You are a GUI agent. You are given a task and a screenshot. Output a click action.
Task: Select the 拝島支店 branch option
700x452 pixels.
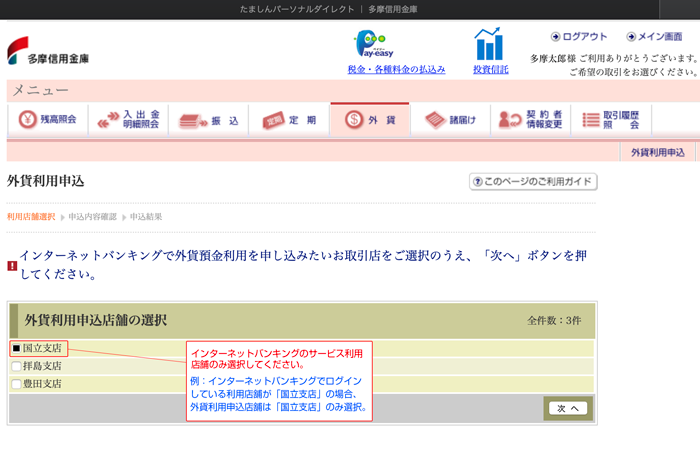tap(16, 366)
